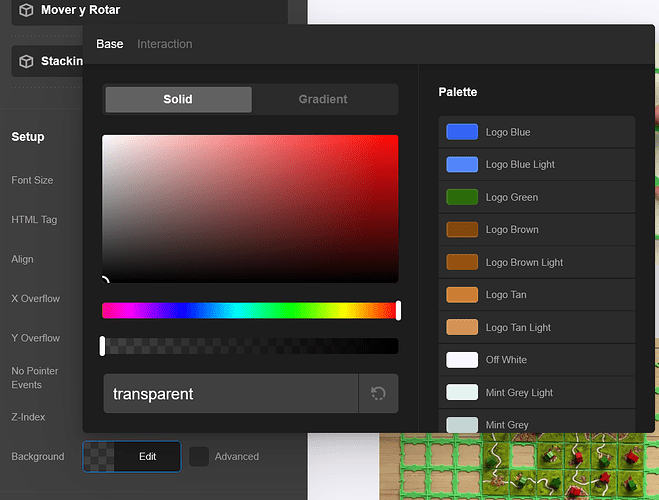The image size is (659, 500).
Task: Click the rainbow hue slider bar
Action: 250,311
